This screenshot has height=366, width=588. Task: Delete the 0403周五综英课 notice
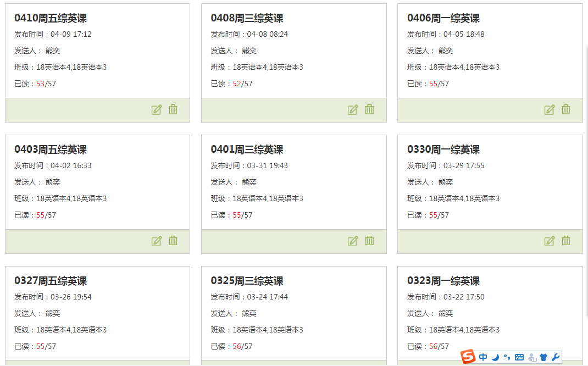click(173, 241)
